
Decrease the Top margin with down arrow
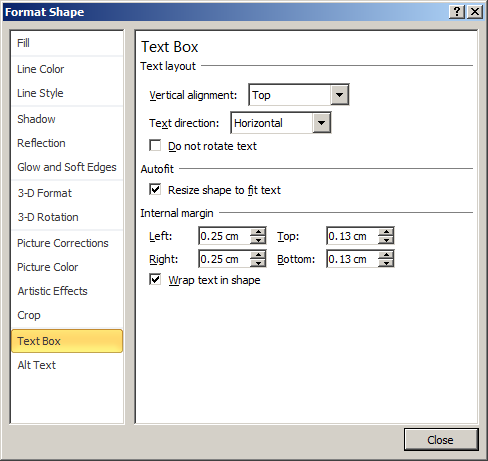pyautogui.click(x=386, y=240)
